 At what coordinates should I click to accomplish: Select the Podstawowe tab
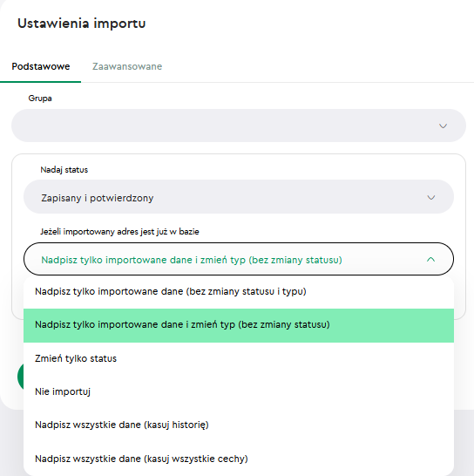(x=41, y=66)
